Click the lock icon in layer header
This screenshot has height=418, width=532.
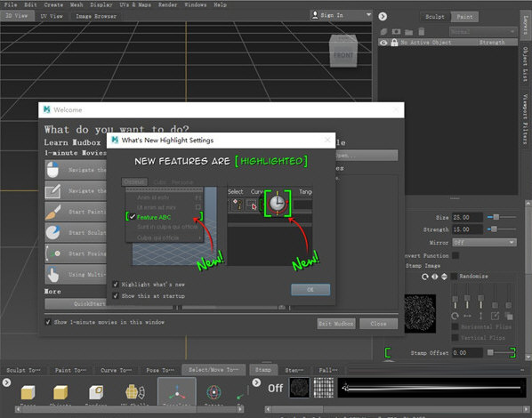[x=394, y=43]
